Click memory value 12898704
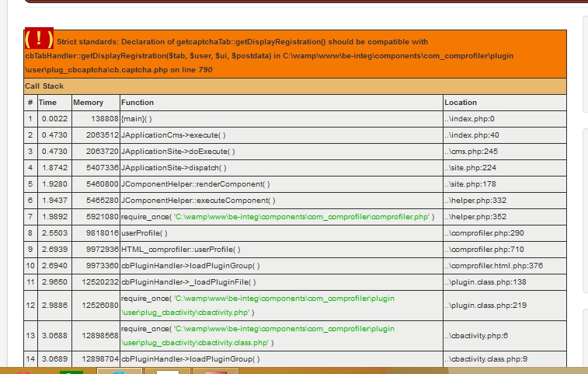This screenshot has width=588, height=374. tap(100, 359)
